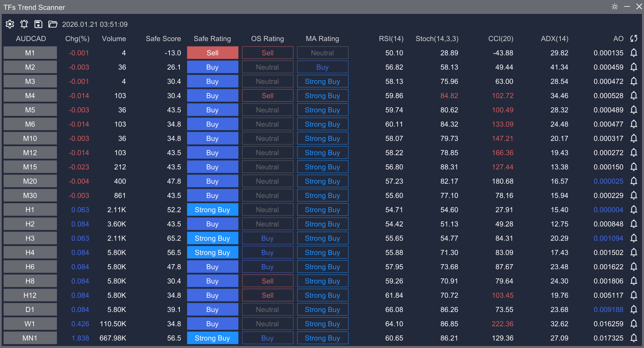Select the W1 timeframe
The width and height of the screenshot is (644, 348).
click(30, 324)
